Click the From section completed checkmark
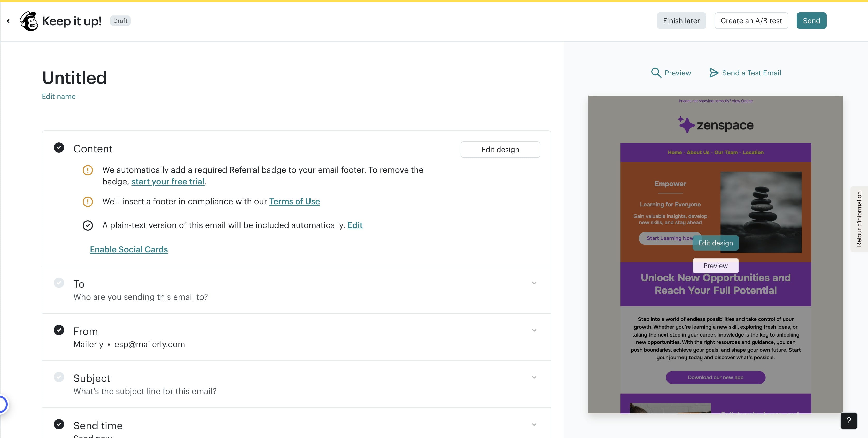Screen dimensions: 868x438 point(59,330)
